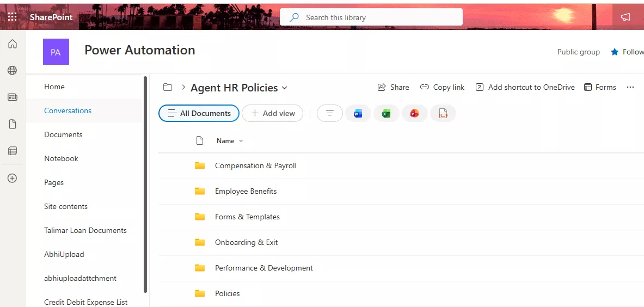
Task: Click the Compensation & Payroll folder icon
Action: point(200,165)
